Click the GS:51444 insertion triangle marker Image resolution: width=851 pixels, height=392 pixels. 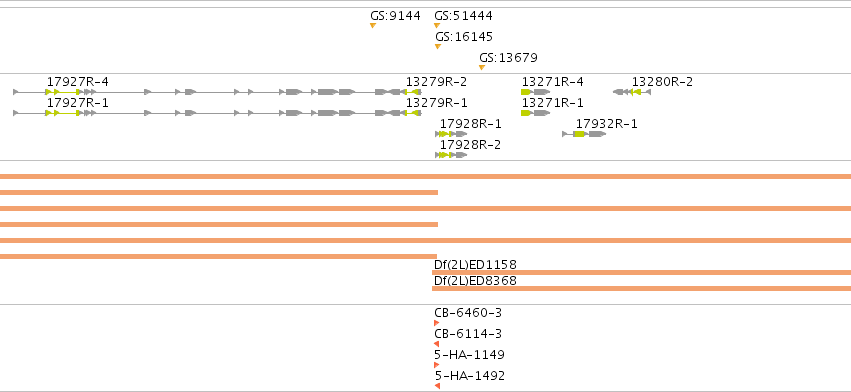point(437,26)
